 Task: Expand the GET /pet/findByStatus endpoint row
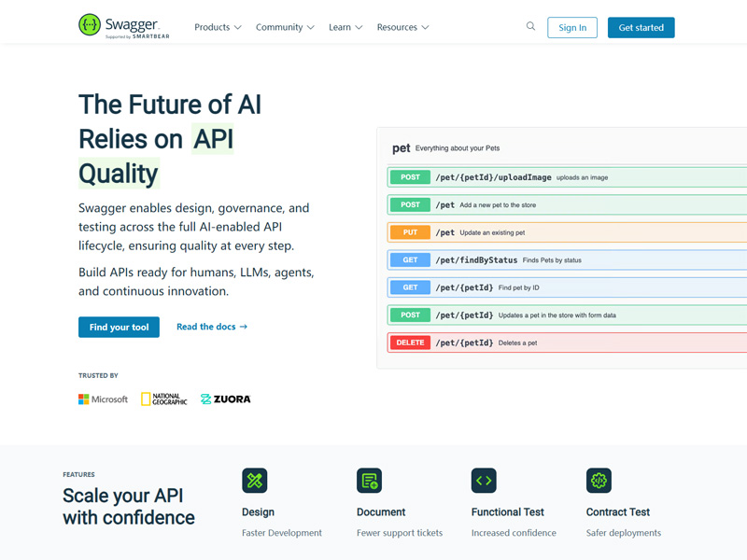567,259
